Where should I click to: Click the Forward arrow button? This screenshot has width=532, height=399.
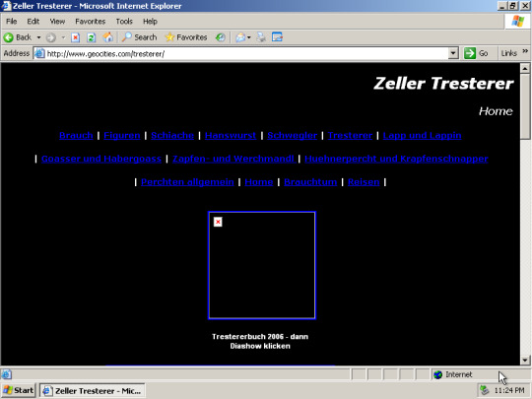pos(51,37)
